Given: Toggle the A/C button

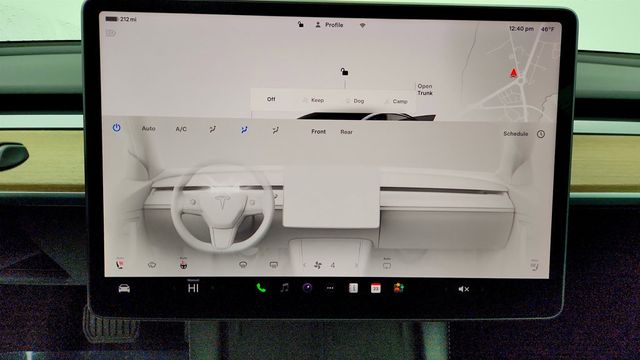Looking at the screenshot, I should coord(181,129).
